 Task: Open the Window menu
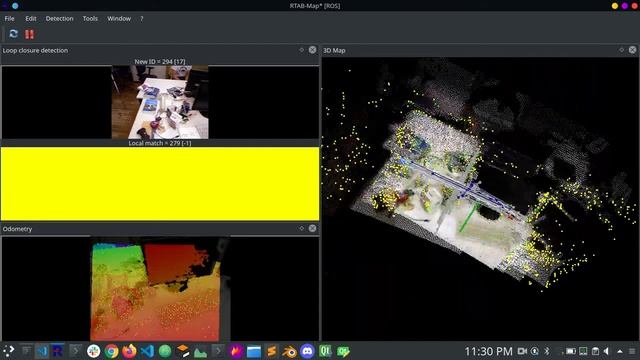119,18
